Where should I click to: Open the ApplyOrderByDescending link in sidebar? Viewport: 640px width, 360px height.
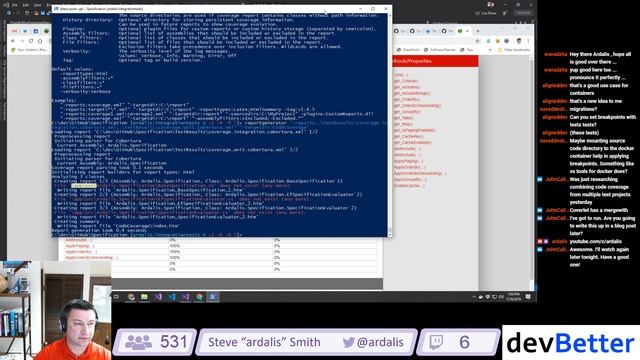point(420,173)
